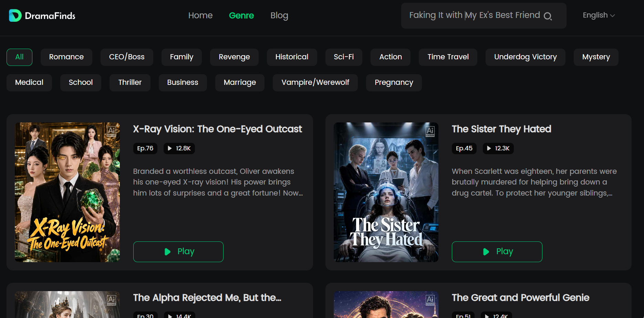
Task: Click AI badge on Great and Powerful Genie poster
Action: click(430, 300)
